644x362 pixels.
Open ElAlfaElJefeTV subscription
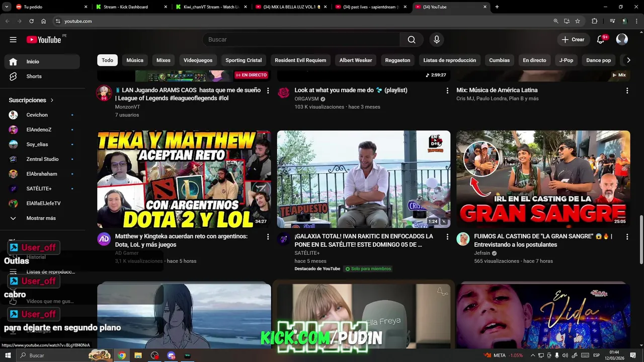(x=42, y=203)
